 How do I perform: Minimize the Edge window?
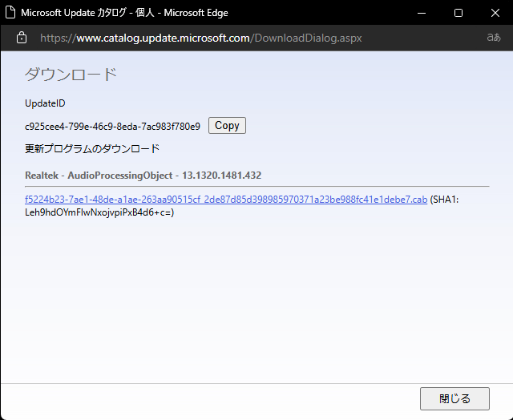[422, 13]
